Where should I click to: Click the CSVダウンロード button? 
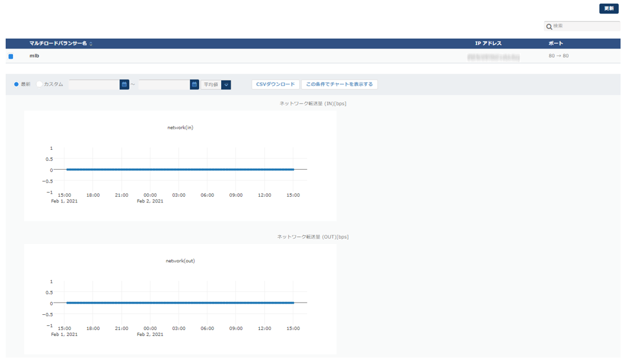[276, 84]
